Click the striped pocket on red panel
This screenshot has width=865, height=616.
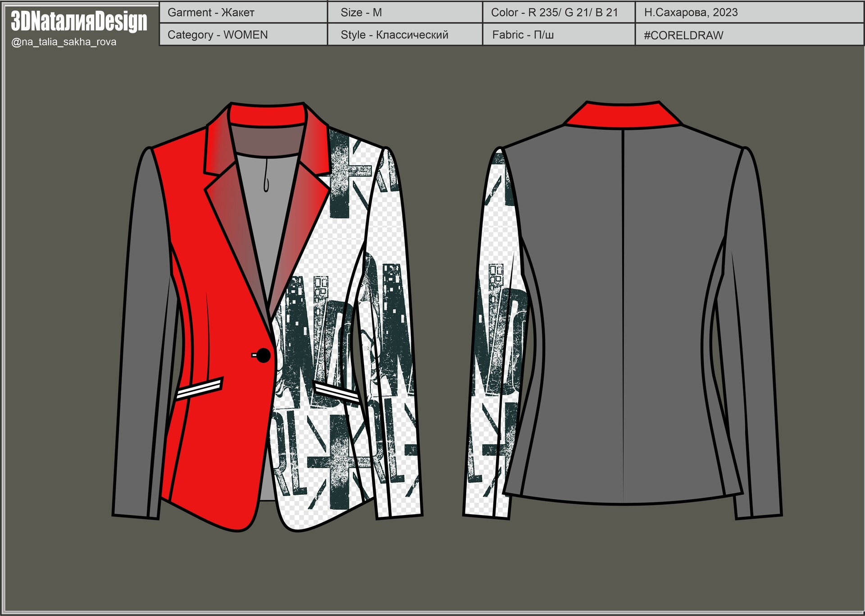(200, 388)
